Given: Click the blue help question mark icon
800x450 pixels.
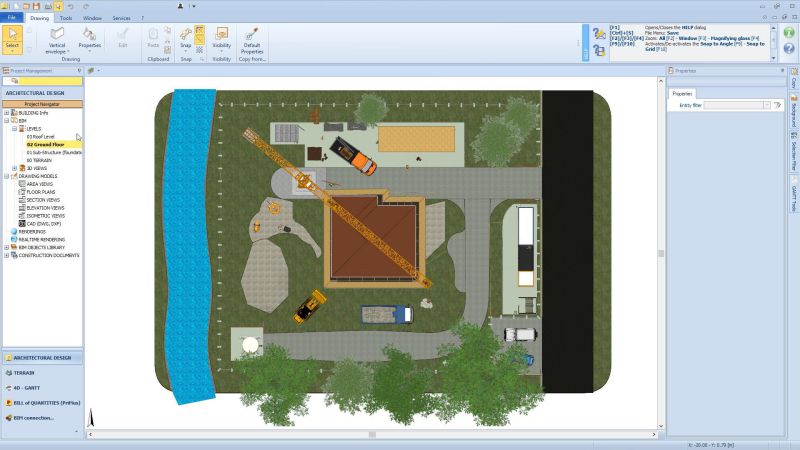Looking at the screenshot, I should click(791, 49).
